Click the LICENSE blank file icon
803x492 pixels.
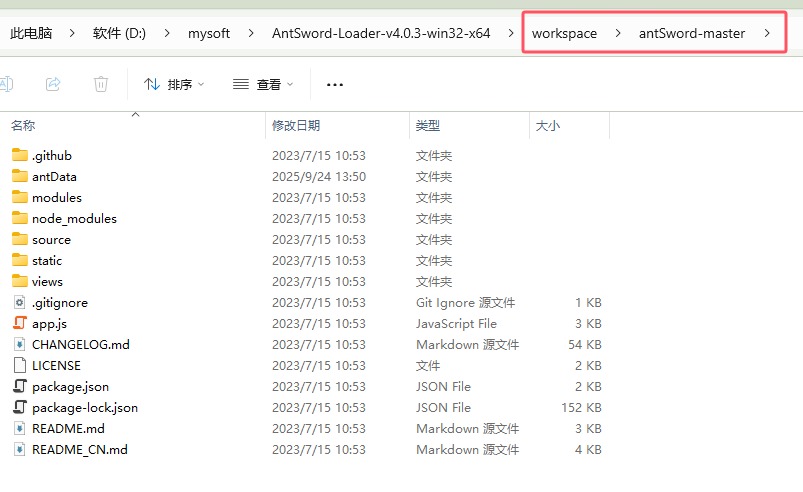tap(19, 365)
